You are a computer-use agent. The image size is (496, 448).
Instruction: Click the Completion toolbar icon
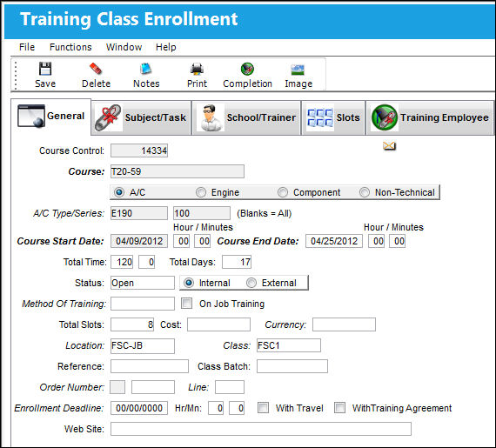pyautogui.click(x=247, y=69)
